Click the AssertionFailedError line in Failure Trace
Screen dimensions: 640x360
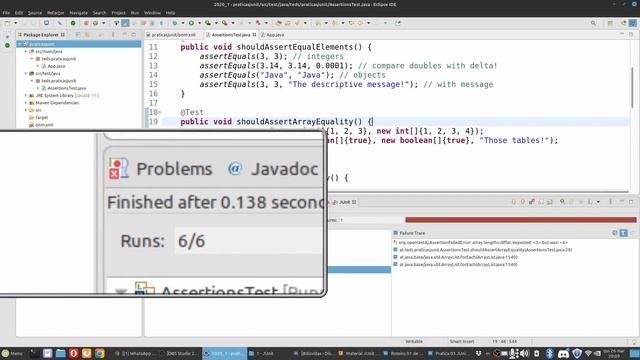(480, 242)
